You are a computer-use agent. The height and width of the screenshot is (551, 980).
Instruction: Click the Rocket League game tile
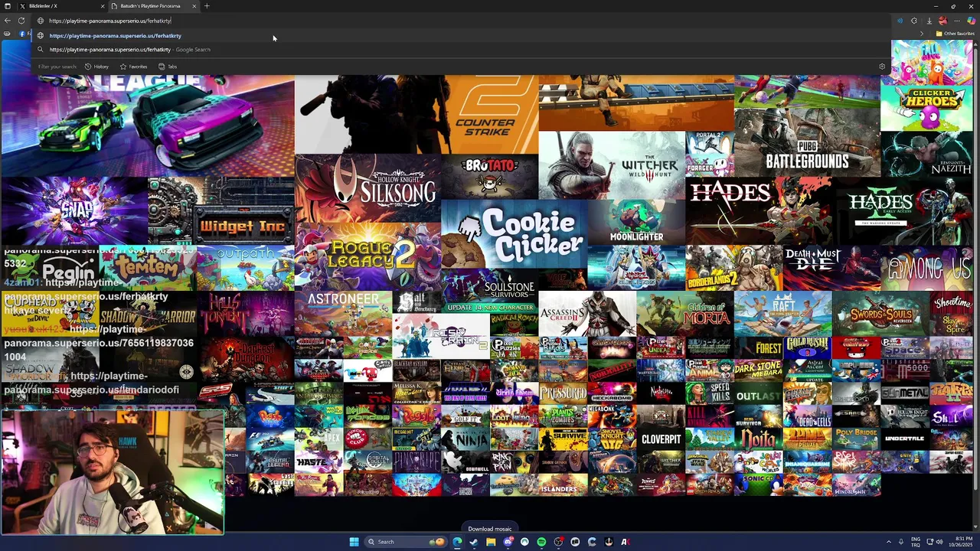click(x=147, y=126)
